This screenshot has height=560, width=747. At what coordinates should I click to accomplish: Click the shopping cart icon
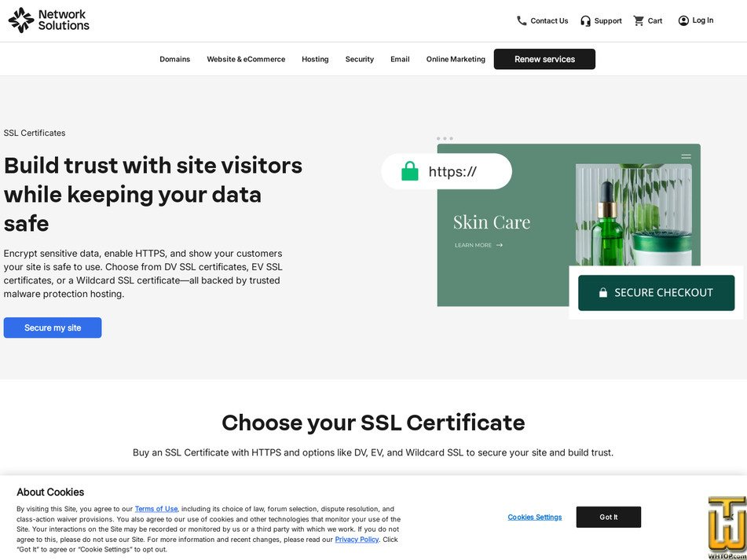click(x=639, y=20)
